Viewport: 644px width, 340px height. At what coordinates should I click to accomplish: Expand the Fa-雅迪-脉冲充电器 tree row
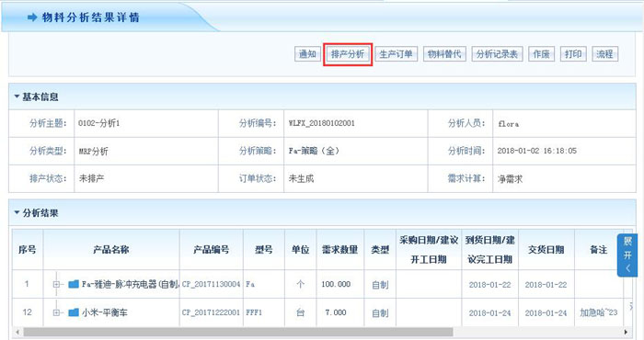tap(56, 284)
